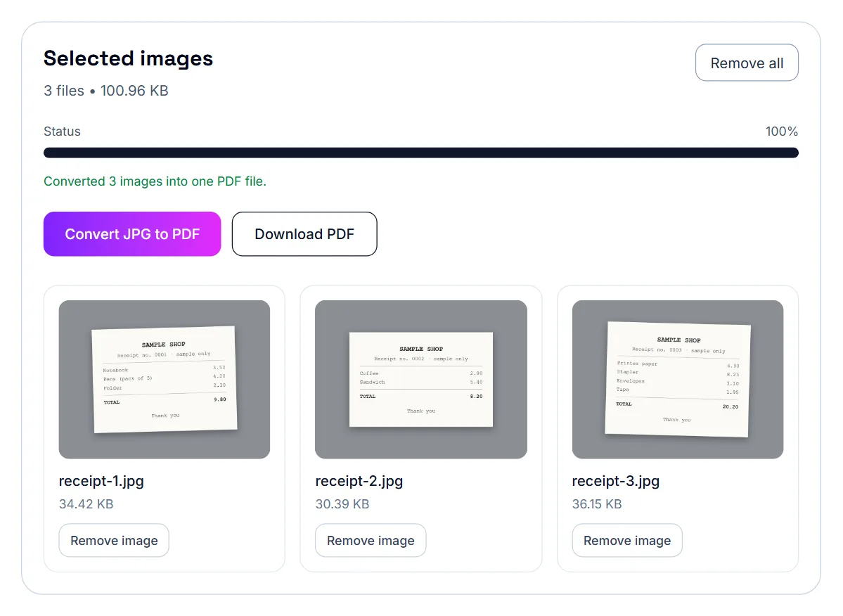
Task: Click the 36.15 KB file size
Action: (597, 504)
